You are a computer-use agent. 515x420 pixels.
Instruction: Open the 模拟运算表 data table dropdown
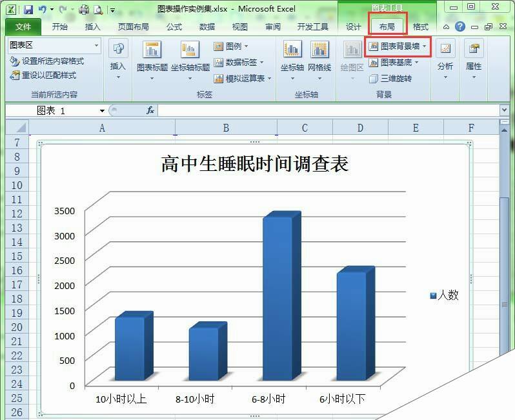coord(243,79)
